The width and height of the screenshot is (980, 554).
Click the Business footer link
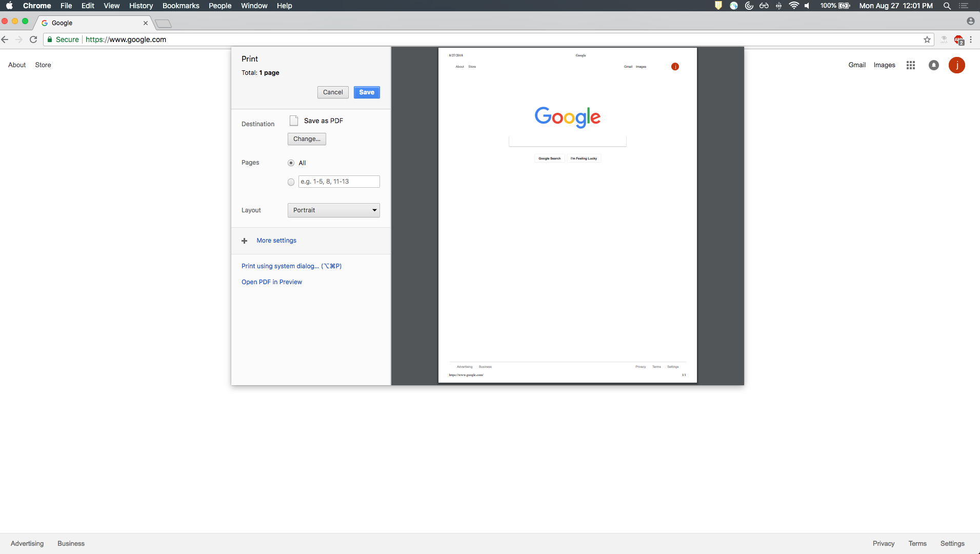[71, 544]
